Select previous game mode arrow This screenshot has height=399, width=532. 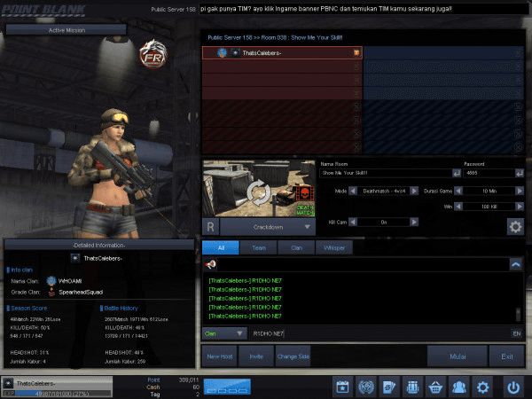[x=353, y=191]
